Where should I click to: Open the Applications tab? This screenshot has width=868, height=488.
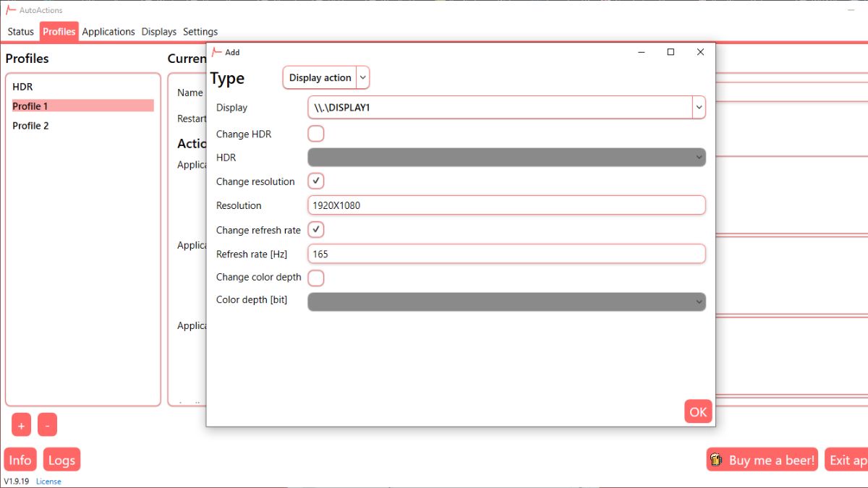tap(109, 31)
